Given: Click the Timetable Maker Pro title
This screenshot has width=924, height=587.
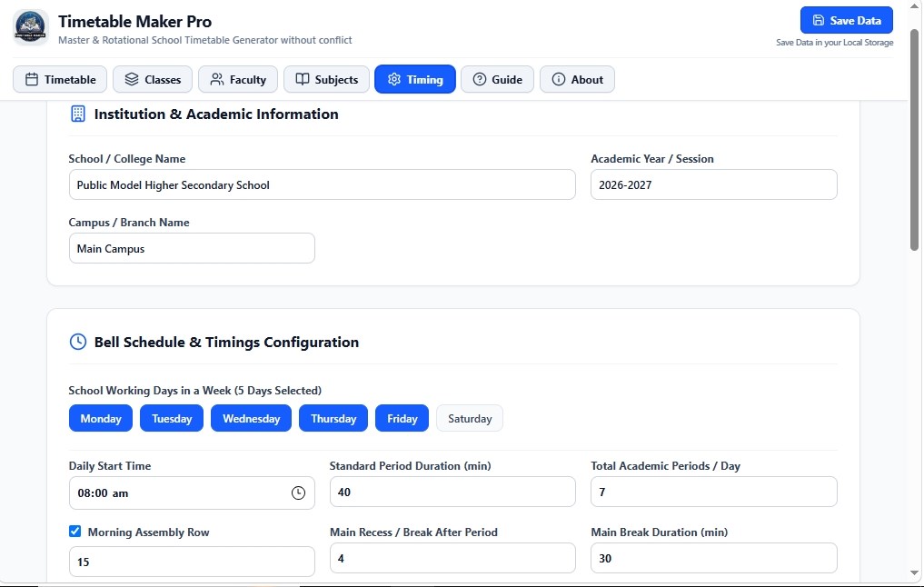Looking at the screenshot, I should (x=135, y=22).
